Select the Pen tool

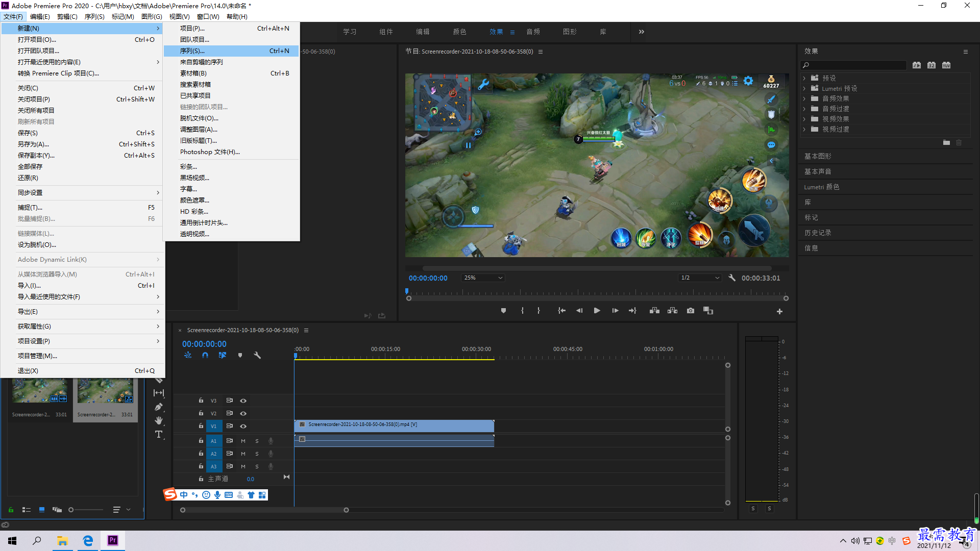pyautogui.click(x=159, y=407)
